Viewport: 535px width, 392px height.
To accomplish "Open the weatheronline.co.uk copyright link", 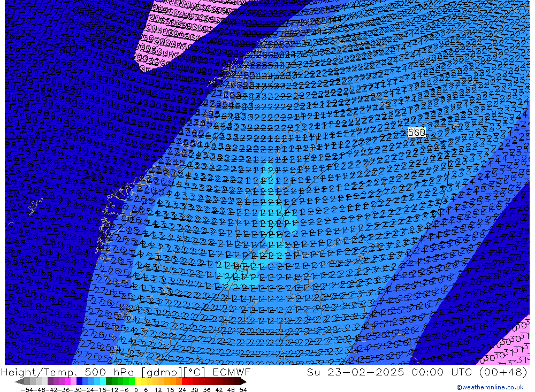I will (490, 387).
